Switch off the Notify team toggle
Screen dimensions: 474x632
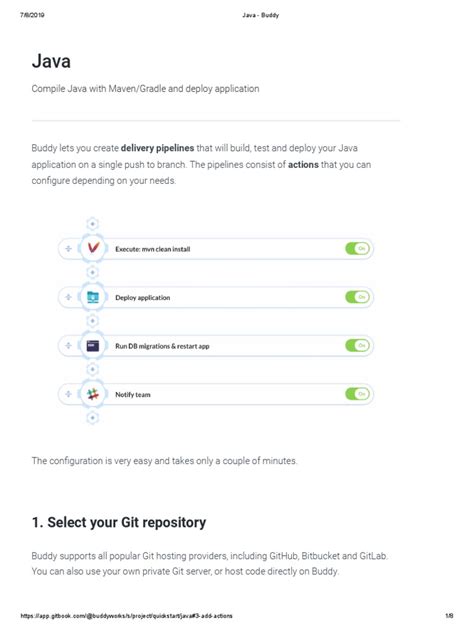357,394
